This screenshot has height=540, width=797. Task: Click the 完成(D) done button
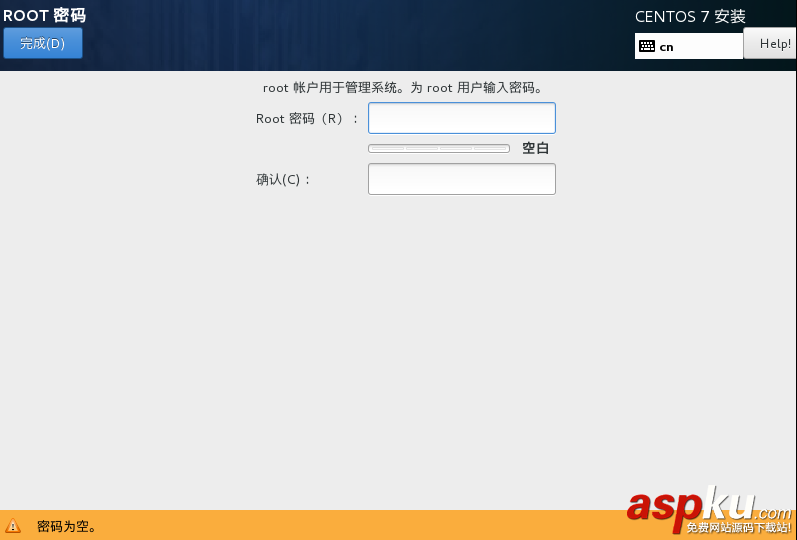(x=43, y=43)
